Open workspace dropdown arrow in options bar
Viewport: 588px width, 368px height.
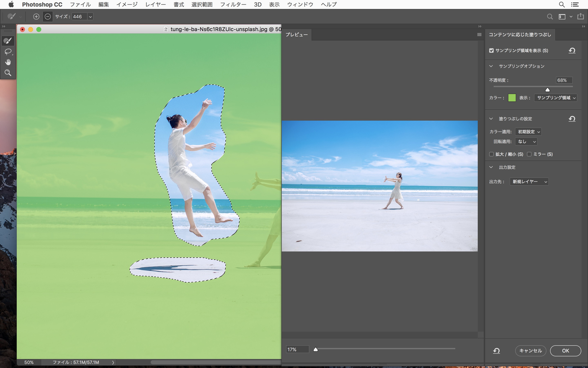[x=571, y=17]
